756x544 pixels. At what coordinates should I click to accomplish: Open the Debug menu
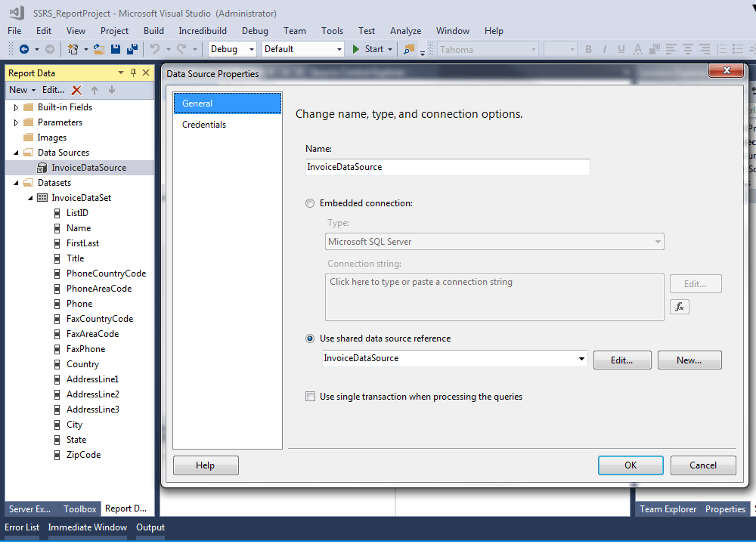tap(255, 31)
